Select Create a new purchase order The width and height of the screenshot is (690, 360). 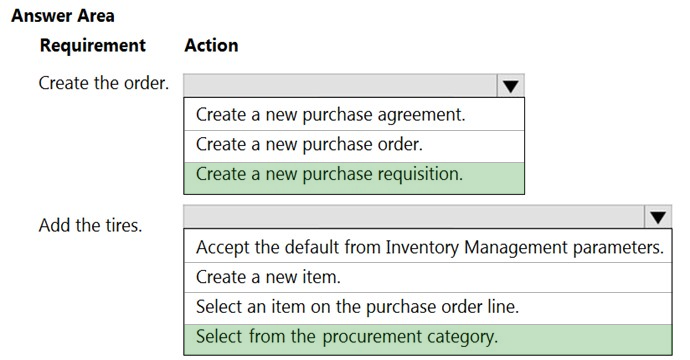point(354,146)
